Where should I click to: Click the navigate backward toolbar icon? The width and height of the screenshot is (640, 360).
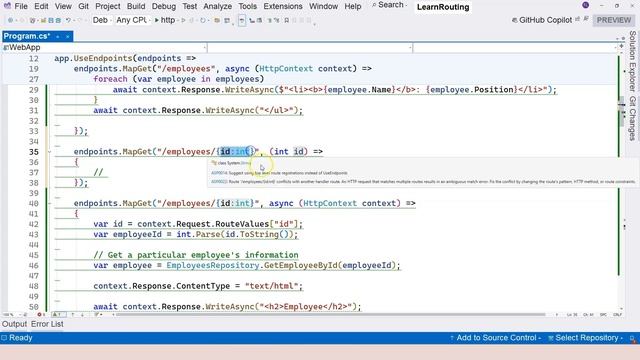[11, 20]
